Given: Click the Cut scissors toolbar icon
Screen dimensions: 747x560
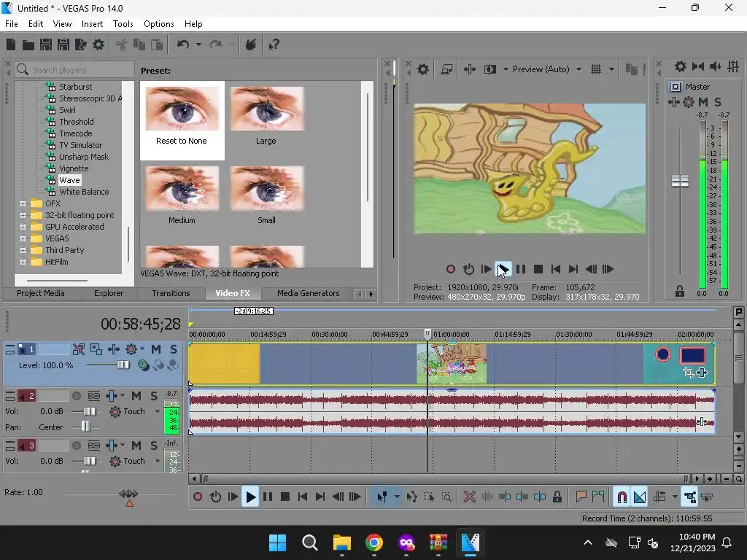Looking at the screenshot, I should point(122,44).
